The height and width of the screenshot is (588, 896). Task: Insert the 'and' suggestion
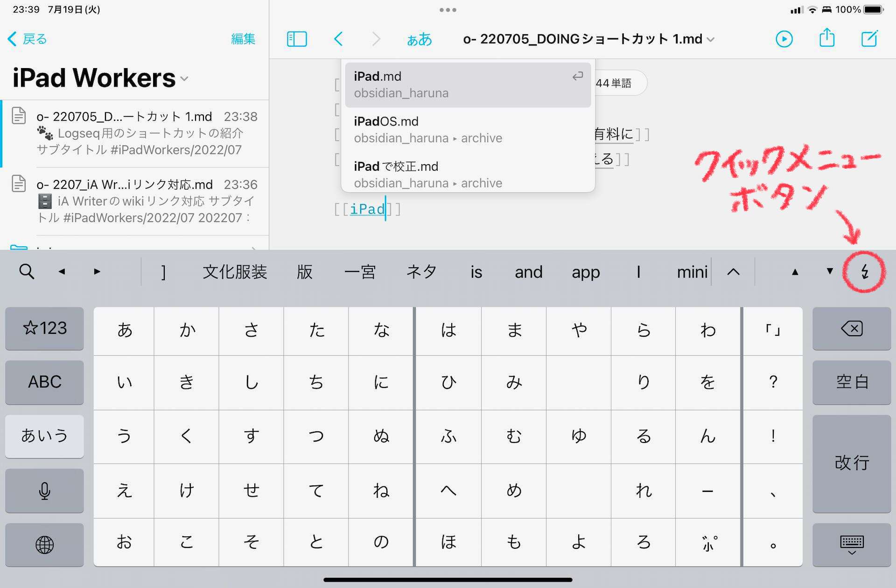(x=528, y=272)
